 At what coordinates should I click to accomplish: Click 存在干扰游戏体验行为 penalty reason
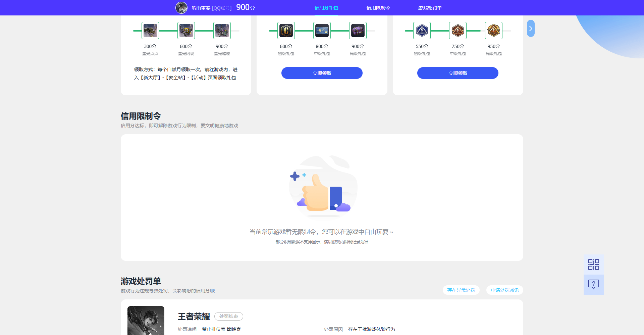(372, 330)
